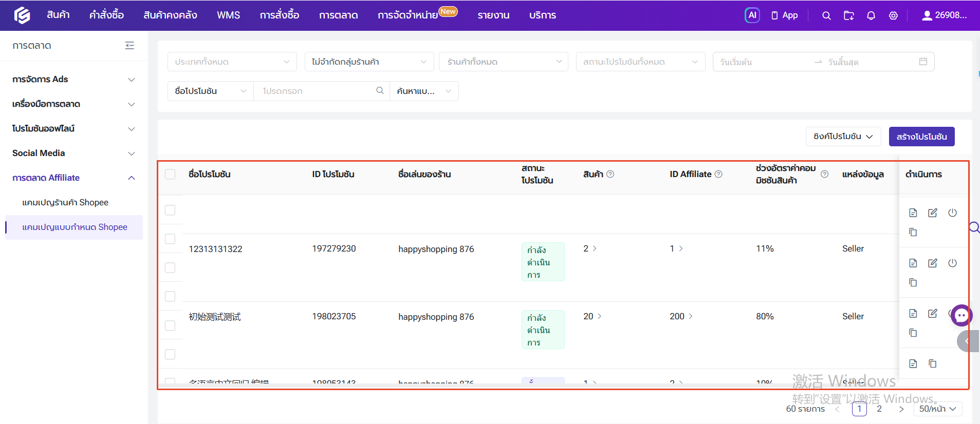The width and height of the screenshot is (980, 424).
Task: Open the ไม่จำกัดกลุ่มร้านค้า shop group dropdown
Action: tap(369, 62)
